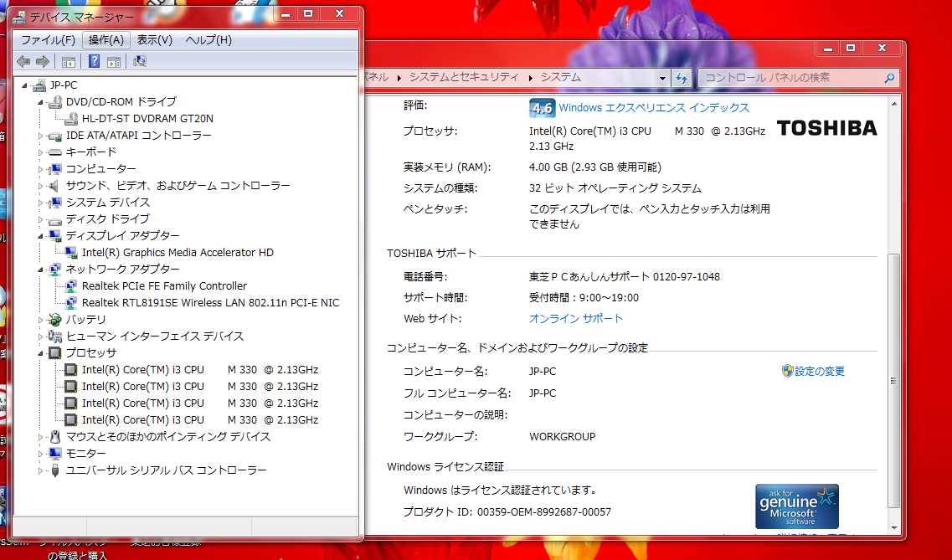
Task: Click the scan for hardware changes icon
Action: (140, 61)
